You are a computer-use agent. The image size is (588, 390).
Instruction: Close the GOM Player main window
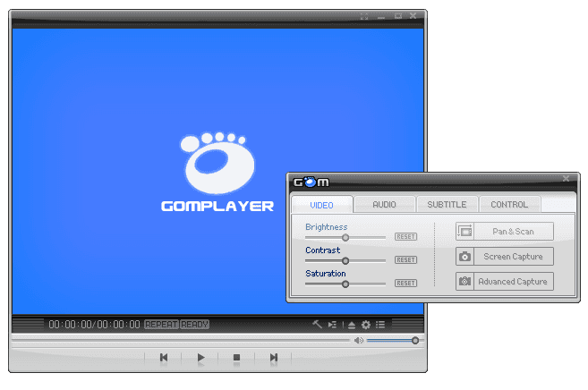click(413, 16)
